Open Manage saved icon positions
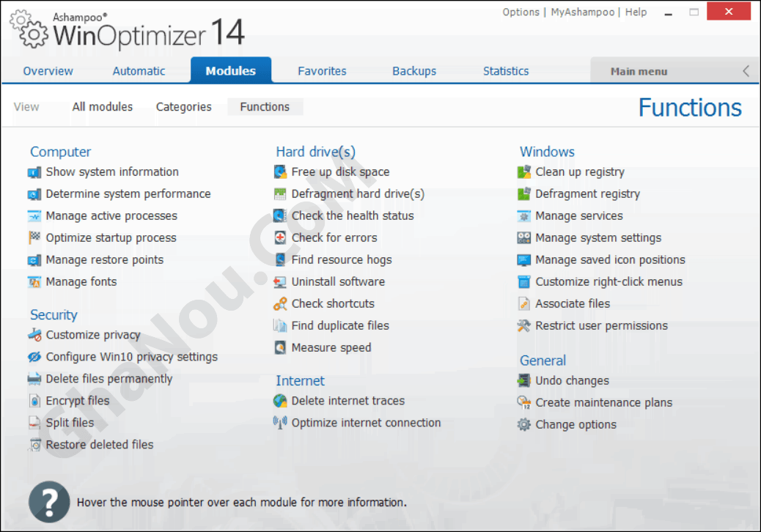Viewport: 761px width, 532px height. pos(610,260)
